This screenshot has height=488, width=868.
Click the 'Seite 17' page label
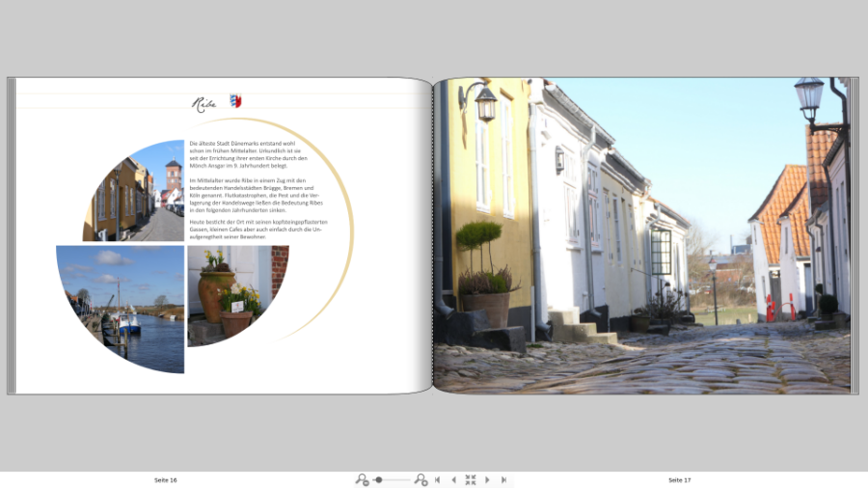pyautogui.click(x=680, y=479)
